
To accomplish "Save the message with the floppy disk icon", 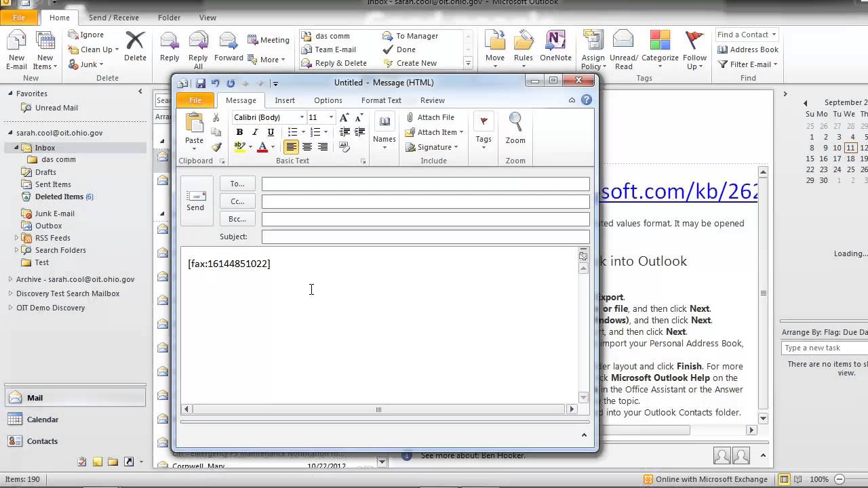I will coord(201,83).
